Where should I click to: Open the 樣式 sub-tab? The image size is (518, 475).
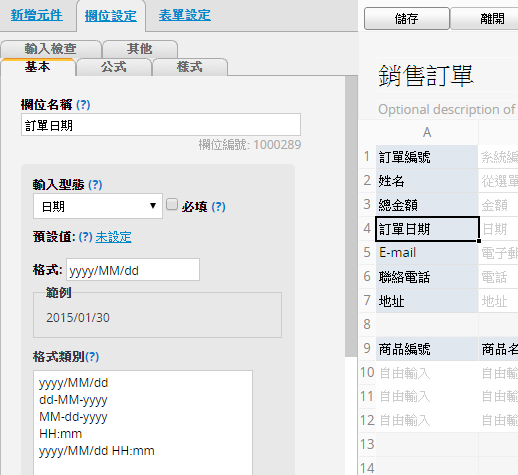[190, 67]
